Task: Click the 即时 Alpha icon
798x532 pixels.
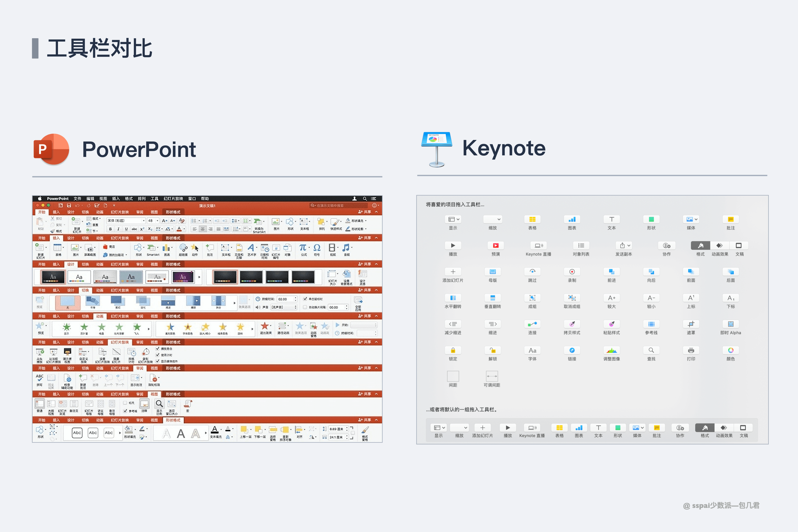Action: (x=731, y=324)
